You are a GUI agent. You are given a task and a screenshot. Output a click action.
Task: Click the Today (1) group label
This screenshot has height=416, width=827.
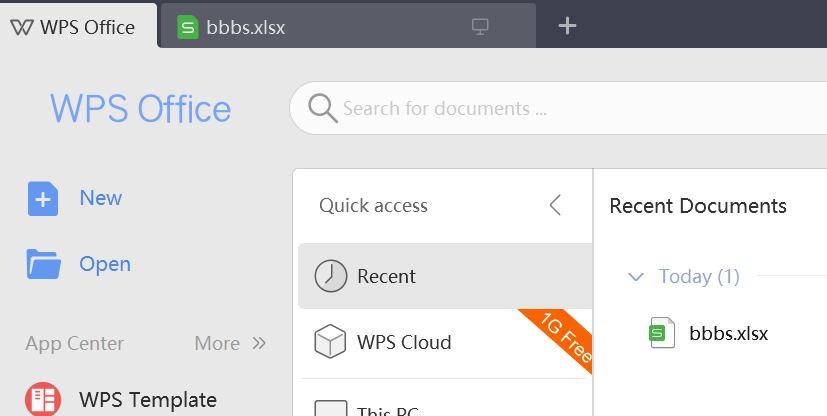(699, 276)
